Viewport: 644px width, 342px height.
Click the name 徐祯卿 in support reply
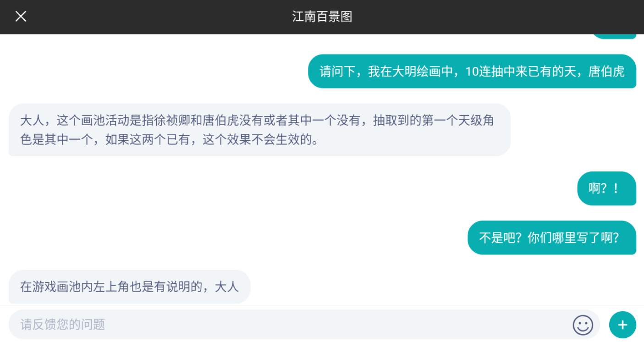coord(172,121)
